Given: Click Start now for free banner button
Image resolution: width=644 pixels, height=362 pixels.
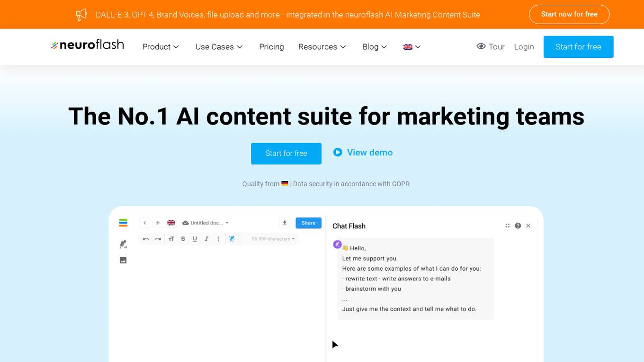Looking at the screenshot, I should (x=569, y=14).
